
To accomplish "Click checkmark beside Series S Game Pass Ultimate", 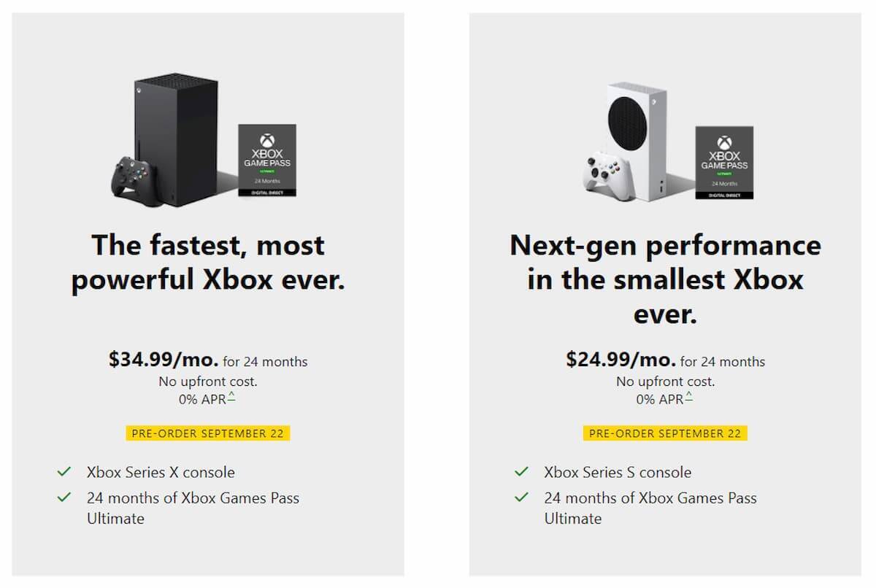I will coord(521,498).
